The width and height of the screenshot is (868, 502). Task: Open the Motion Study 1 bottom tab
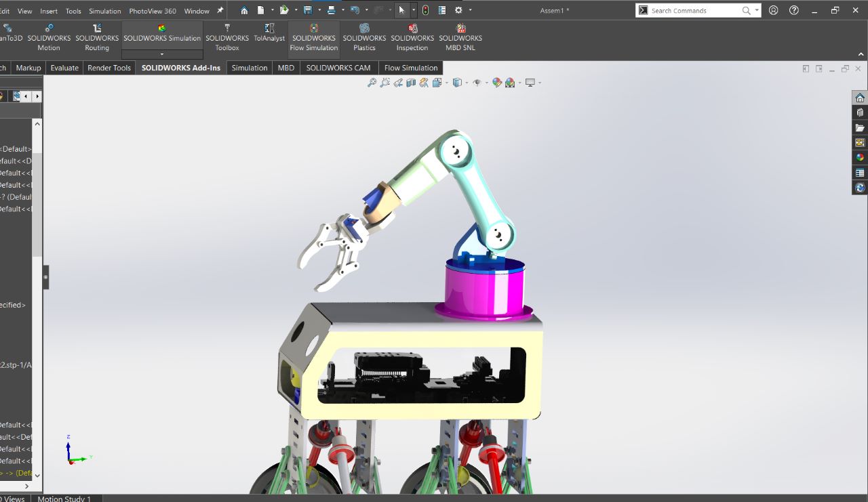coord(64,499)
